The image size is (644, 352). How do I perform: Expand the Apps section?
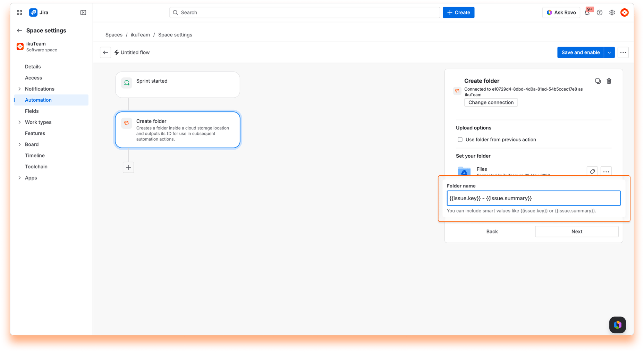(x=19, y=178)
